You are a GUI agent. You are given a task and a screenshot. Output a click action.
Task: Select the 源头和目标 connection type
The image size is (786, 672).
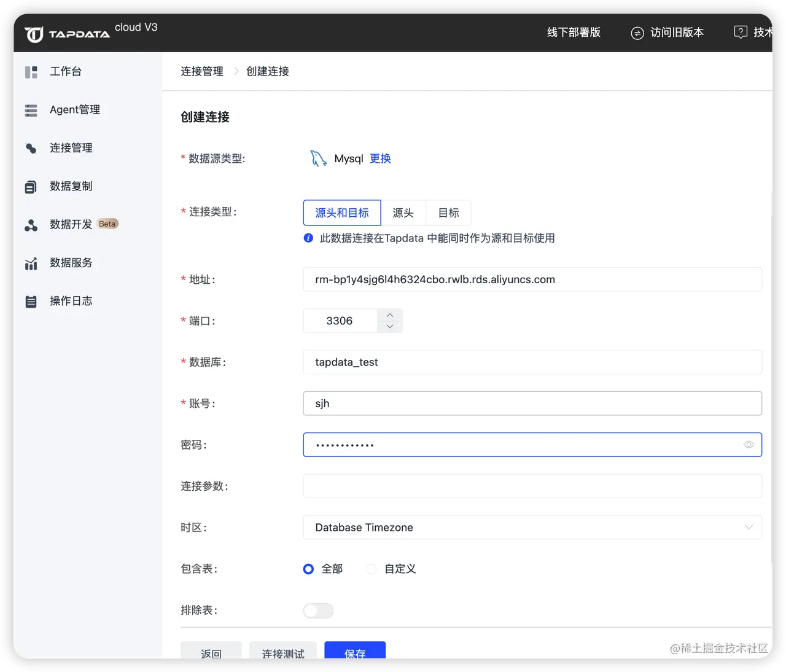coord(342,213)
